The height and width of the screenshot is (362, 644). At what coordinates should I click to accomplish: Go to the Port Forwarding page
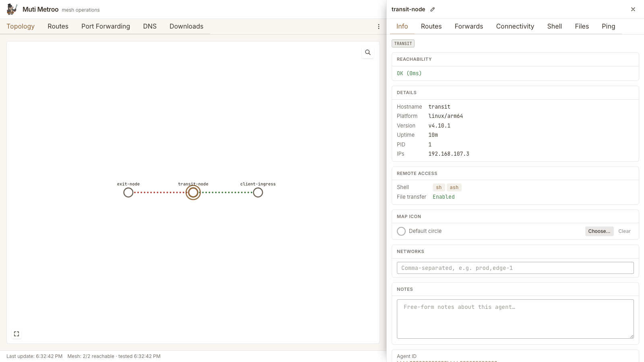pyautogui.click(x=105, y=26)
